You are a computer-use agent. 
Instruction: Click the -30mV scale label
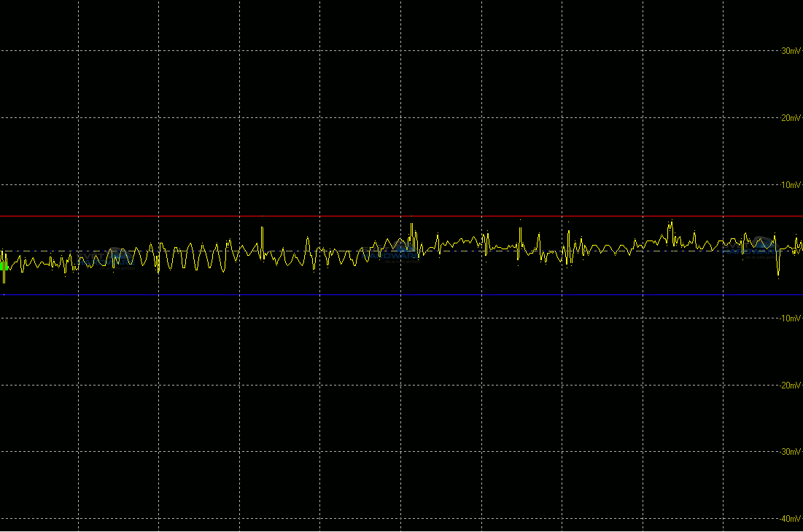coord(790,452)
